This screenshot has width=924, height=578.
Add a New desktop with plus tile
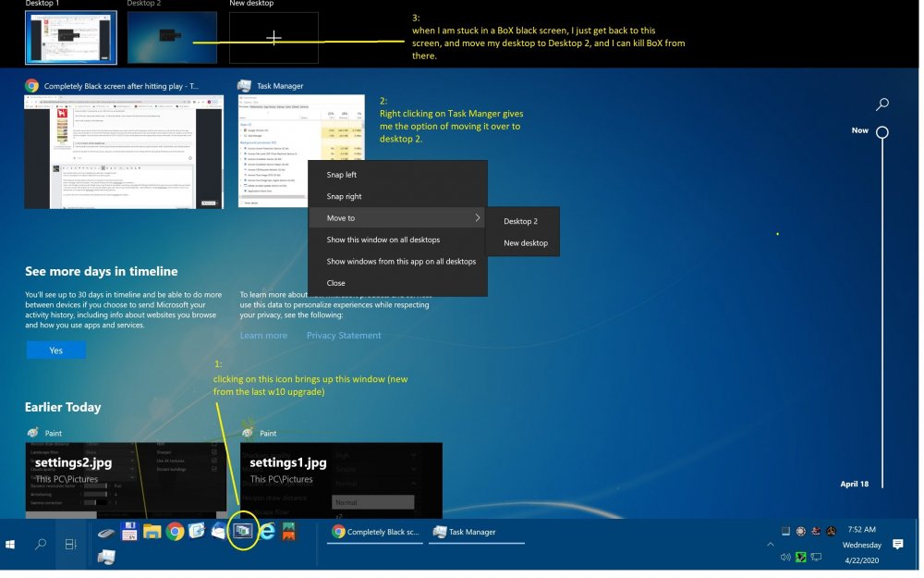point(274,38)
